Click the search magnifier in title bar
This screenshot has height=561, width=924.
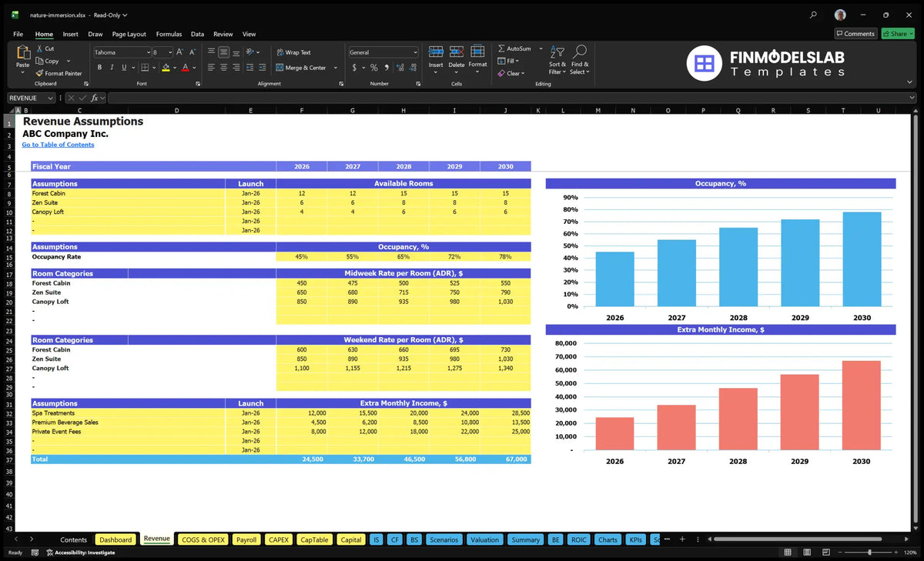[x=813, y=15]
